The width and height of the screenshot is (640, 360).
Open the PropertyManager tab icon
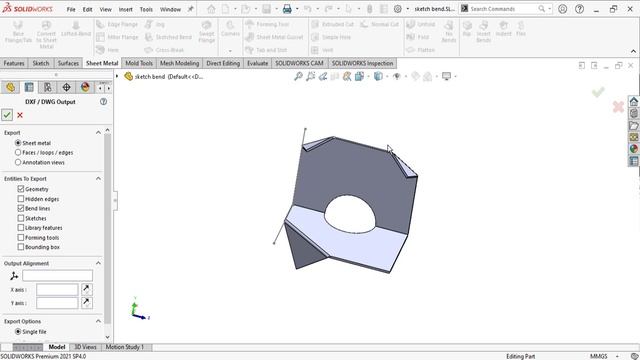click(x=29, y=87)
